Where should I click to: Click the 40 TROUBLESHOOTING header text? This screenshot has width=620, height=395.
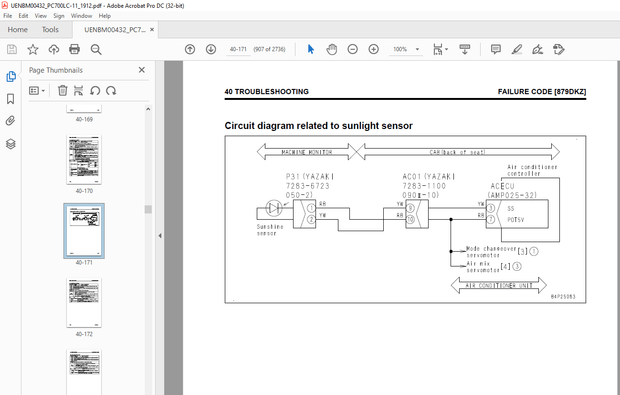(267, 92)
